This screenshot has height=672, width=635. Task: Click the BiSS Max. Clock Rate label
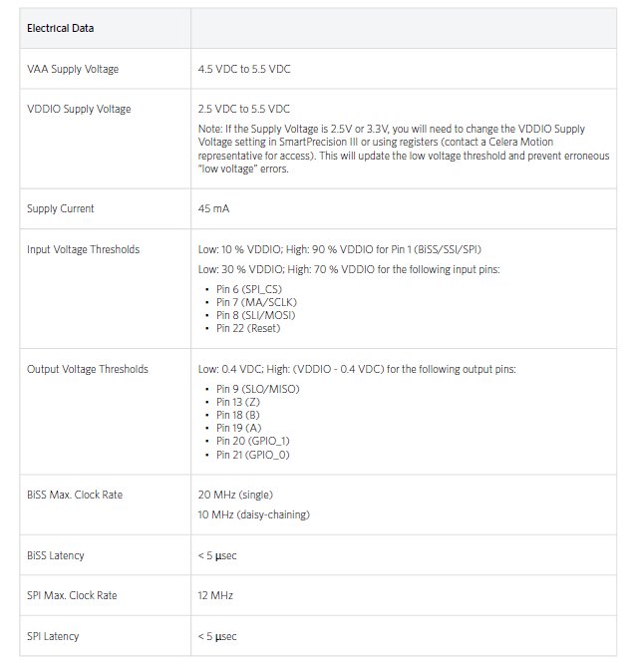tap(74, 495)
